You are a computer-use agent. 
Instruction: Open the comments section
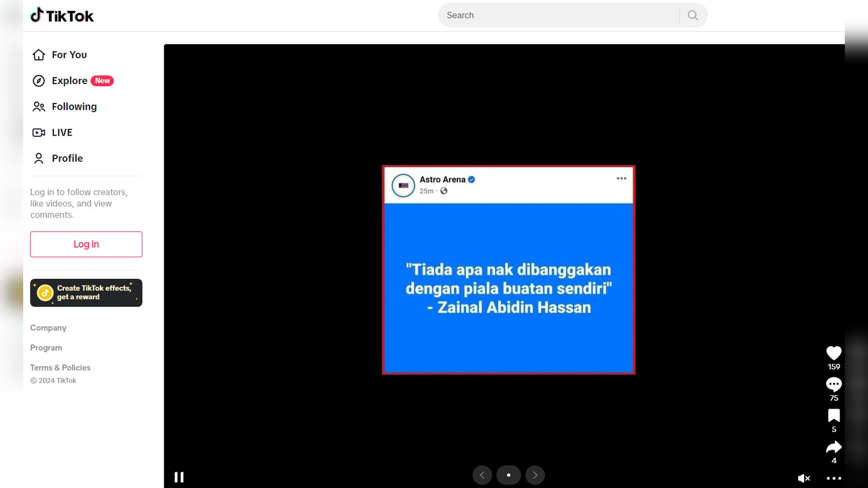pyautogui.click(x=834, y=385)
